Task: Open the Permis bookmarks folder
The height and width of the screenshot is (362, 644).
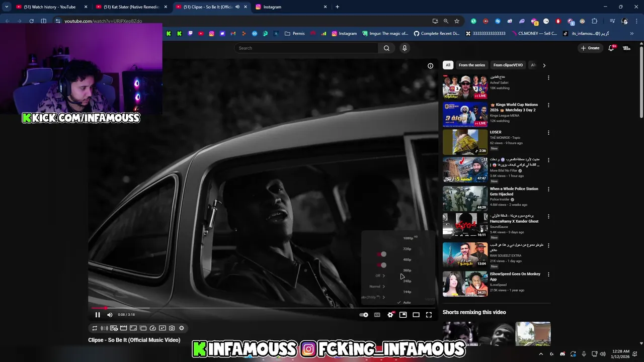Action: pos(295,34)
